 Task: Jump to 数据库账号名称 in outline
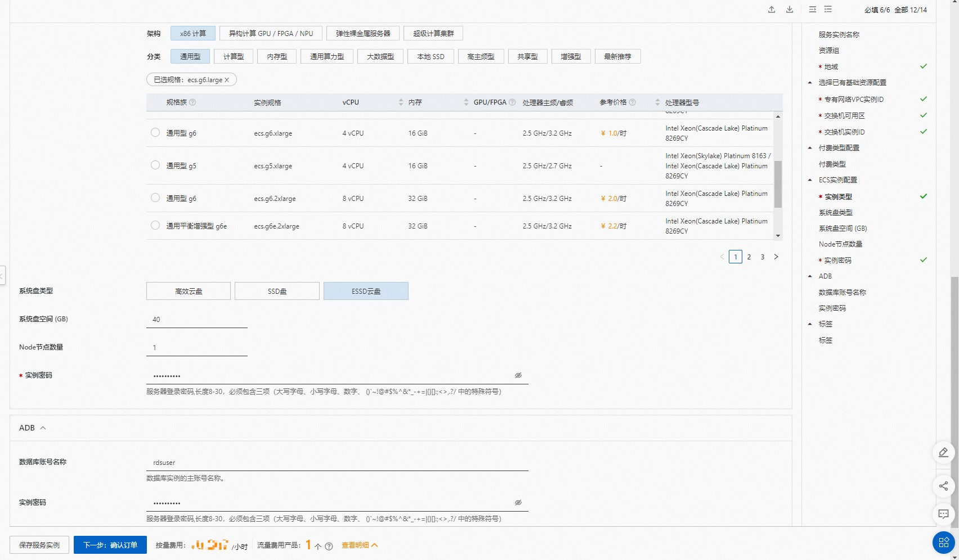pos(842,293)
